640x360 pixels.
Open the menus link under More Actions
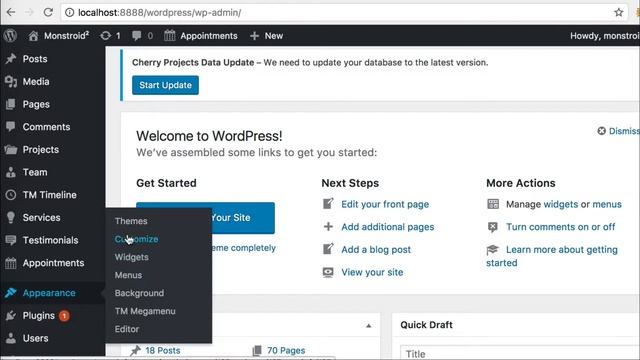click(x=607, y=204)
